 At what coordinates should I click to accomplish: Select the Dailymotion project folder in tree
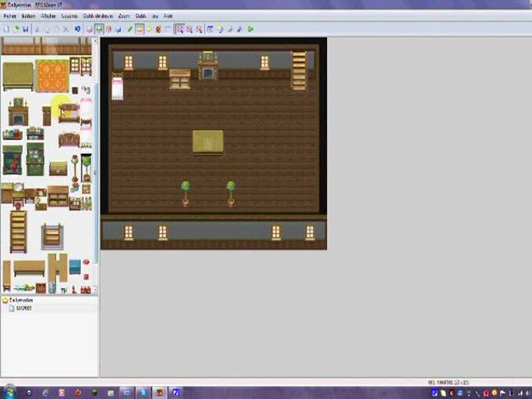(x=21, y=300)
